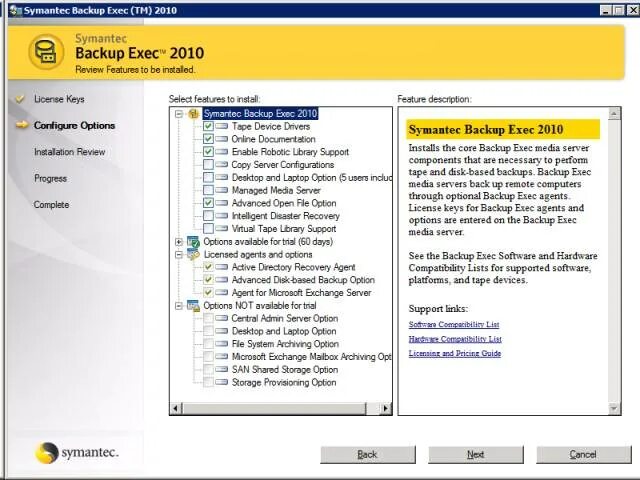Click drive icon beside Enable Robotic Library Support
This screenshot has width=640, height=480.
(222, 152)
